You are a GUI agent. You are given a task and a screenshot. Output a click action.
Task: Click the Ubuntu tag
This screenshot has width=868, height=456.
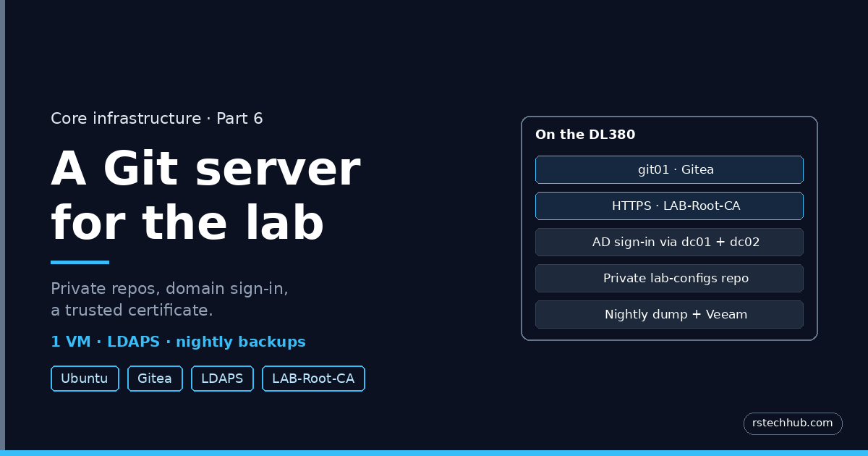coord(85,379)
